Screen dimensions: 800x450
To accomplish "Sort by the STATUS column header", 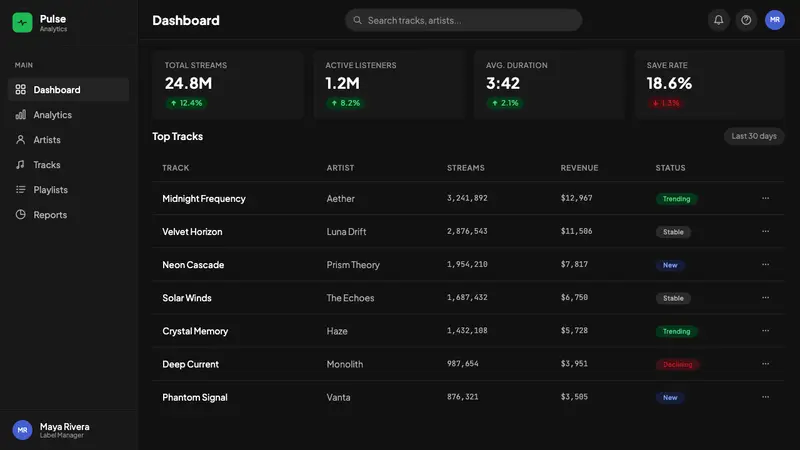I will pos(670,168).
